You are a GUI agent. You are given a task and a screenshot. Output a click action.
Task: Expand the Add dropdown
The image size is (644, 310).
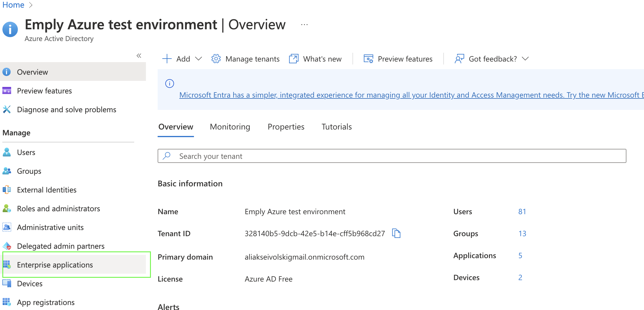182,59
